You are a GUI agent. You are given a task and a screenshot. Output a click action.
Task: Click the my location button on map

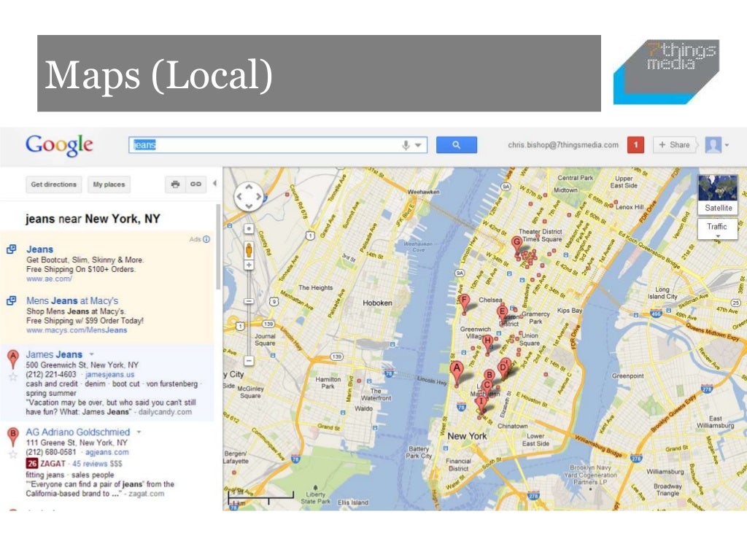click(249, 229)
